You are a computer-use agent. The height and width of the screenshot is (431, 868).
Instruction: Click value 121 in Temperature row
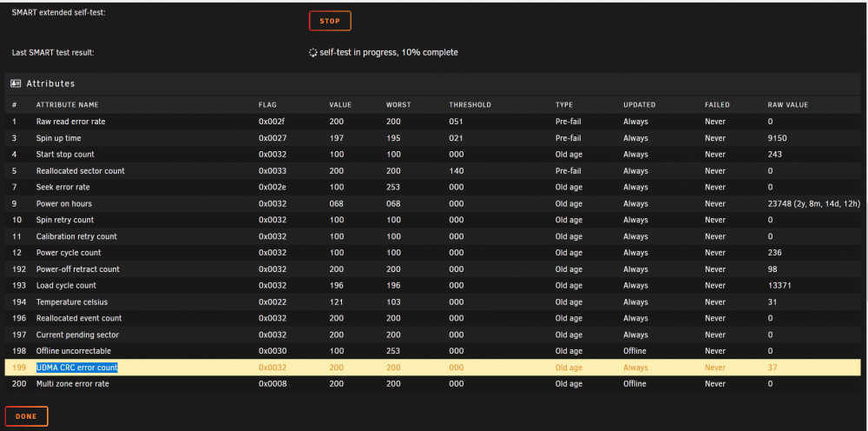tap(336, 302)
